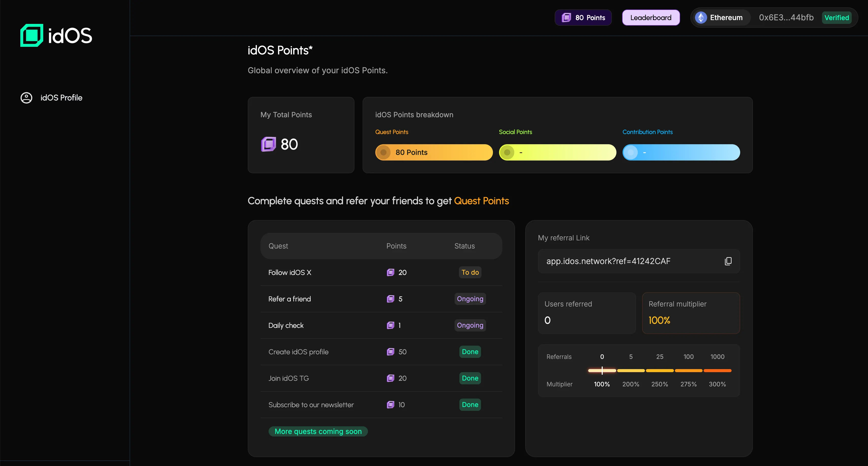The width and height of the screenshot is (868, 466).
Task: Copy the referral link with the copy icon
Action: pyautogui.click(x=728, y=261)
